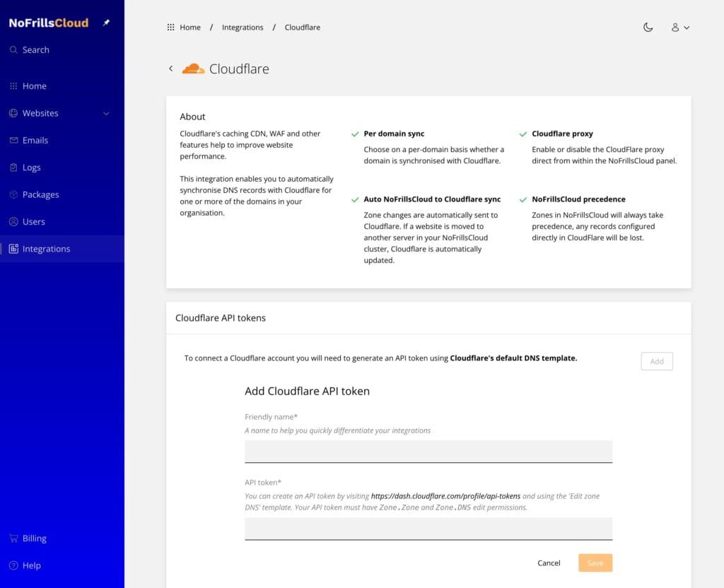Toggle dark mode with the moon icon
This screenshot has height=588, width=724.
648,28
